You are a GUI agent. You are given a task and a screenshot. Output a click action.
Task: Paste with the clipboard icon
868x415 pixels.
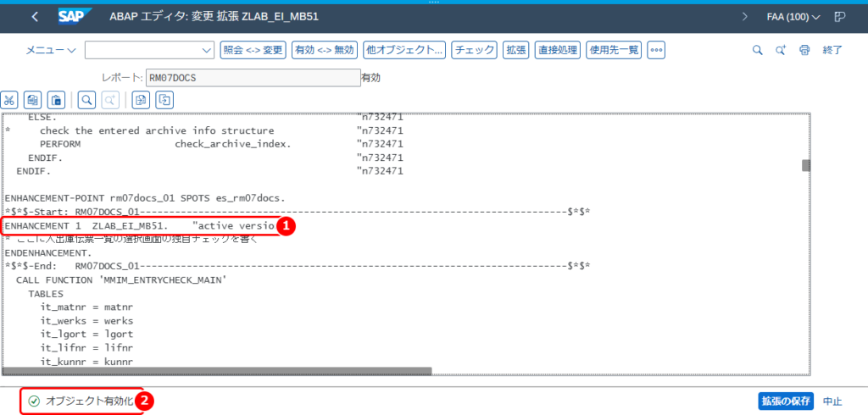57,100
